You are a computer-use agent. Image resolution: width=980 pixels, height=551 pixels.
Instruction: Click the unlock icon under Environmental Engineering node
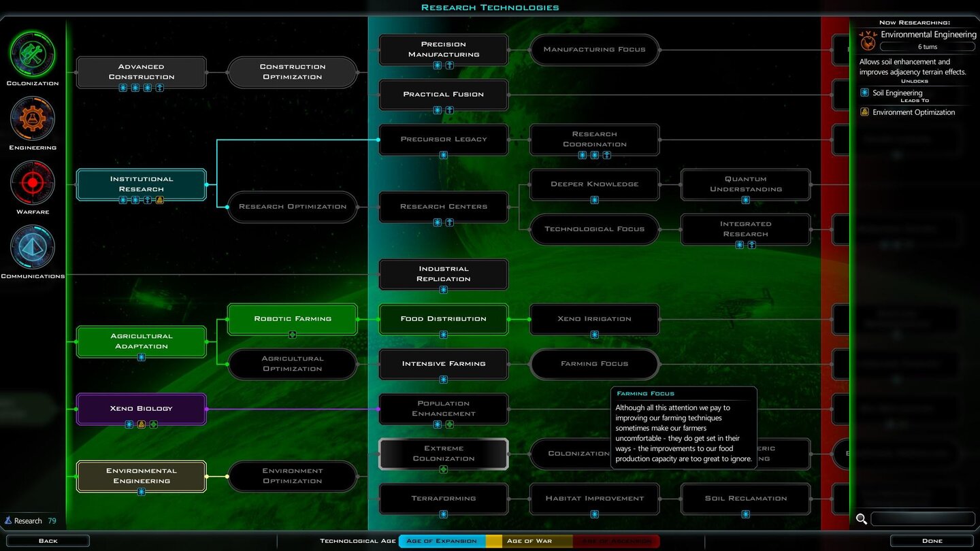[142, 492]
